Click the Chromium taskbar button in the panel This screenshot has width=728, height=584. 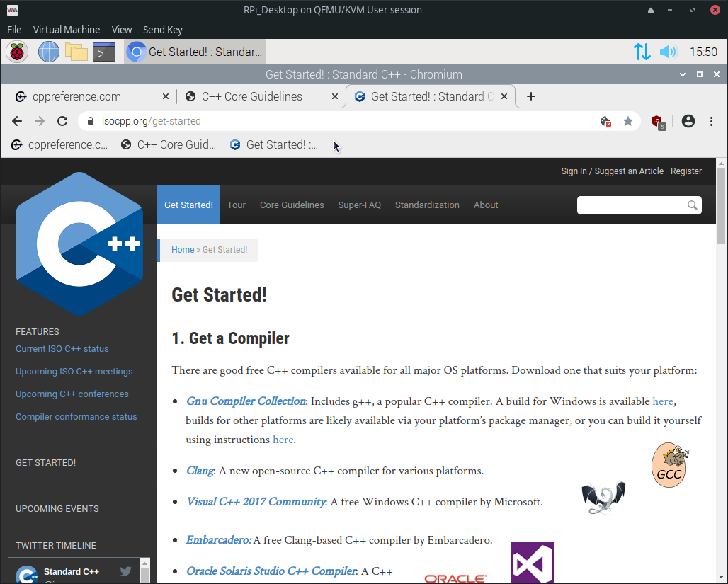(x=195, y=52)
